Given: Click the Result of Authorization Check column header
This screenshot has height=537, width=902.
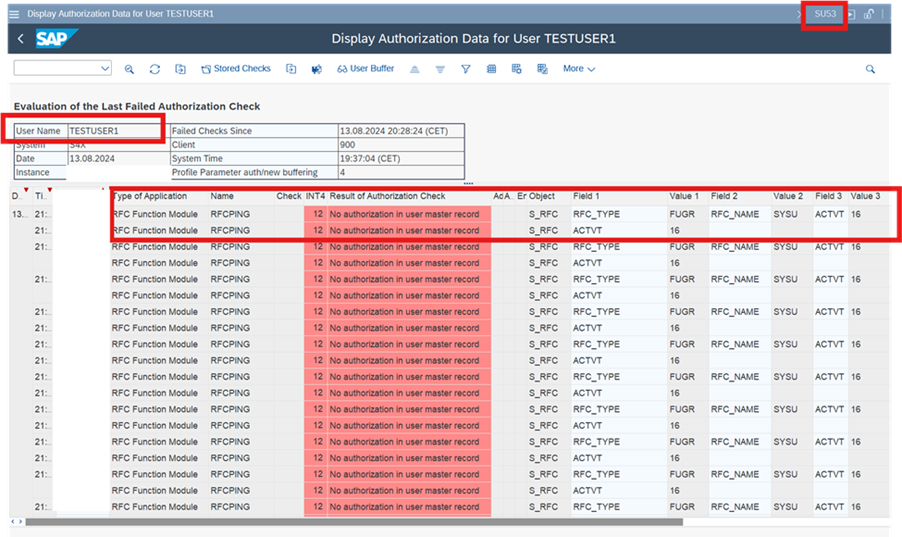Looking at the screenshot, I should pos(387,196).
